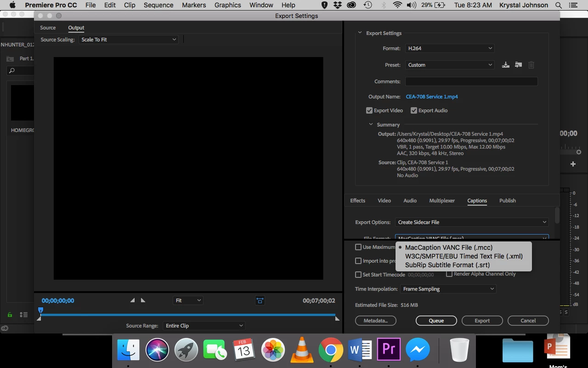Click the Import Preset icon

point(518,65)
